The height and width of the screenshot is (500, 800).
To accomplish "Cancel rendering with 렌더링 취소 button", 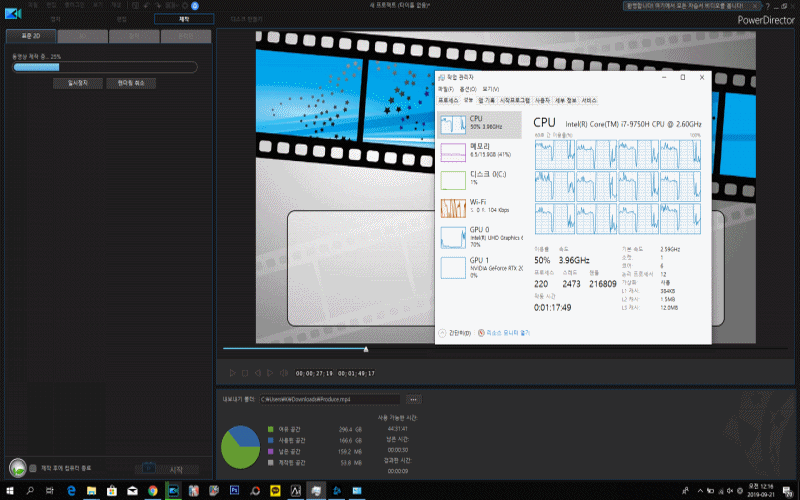I will point(131,83).
